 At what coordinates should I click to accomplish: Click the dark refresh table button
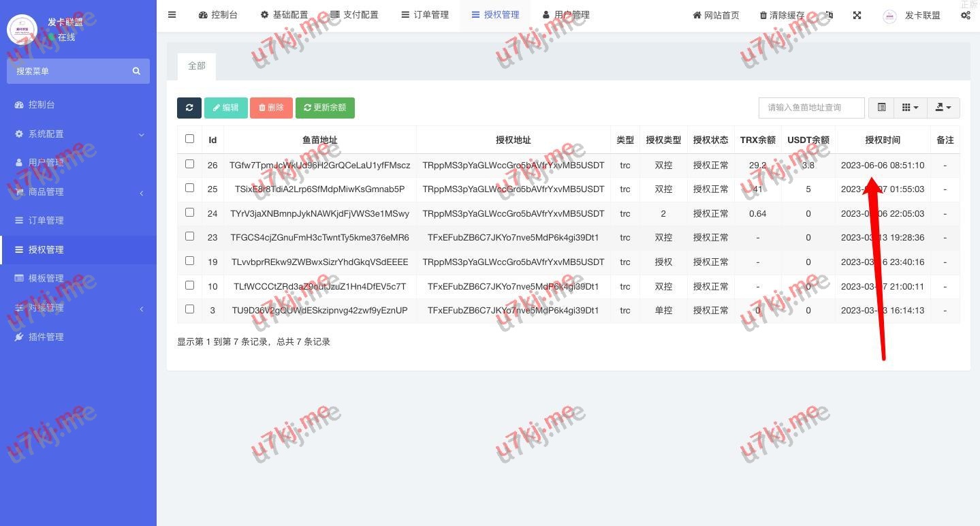189,108
